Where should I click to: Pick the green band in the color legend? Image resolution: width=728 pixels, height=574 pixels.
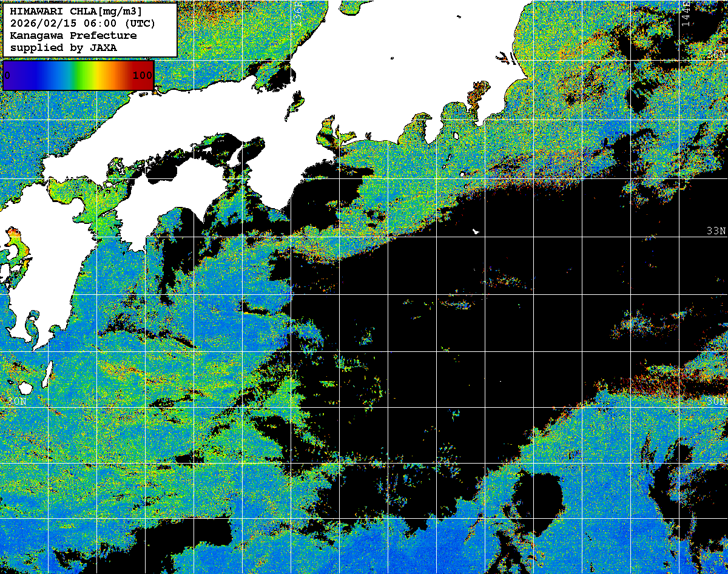click(x=76, y=75)
